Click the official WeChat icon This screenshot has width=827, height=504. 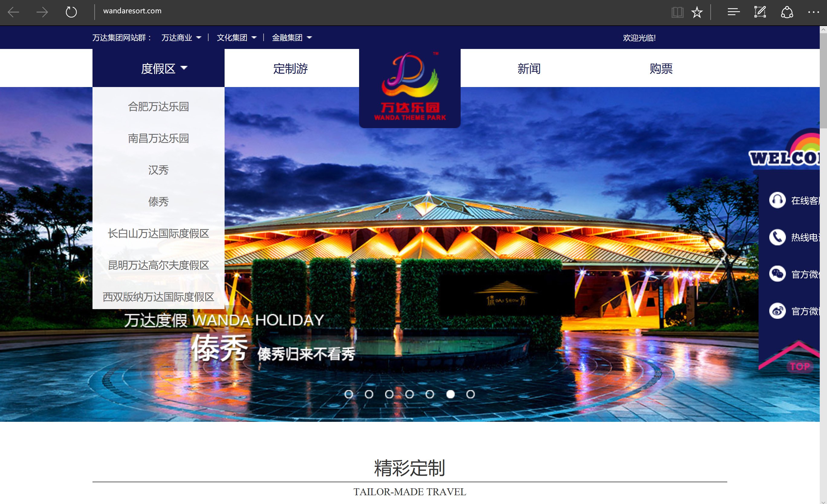point(777,274)
